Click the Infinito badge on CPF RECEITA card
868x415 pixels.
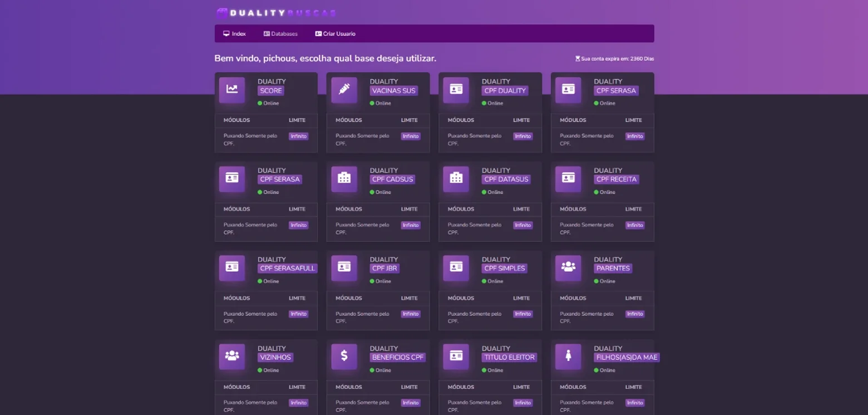(x=635, y=226)
